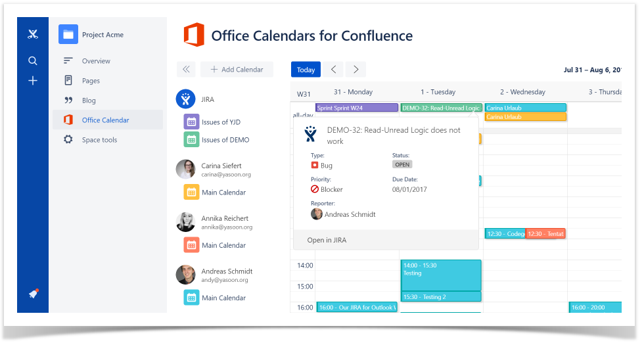Click the Confluence logo icon in the blue sidebar
Image resolution: width=644 pixels, height=345 pixels.
(x=33, y=34)
